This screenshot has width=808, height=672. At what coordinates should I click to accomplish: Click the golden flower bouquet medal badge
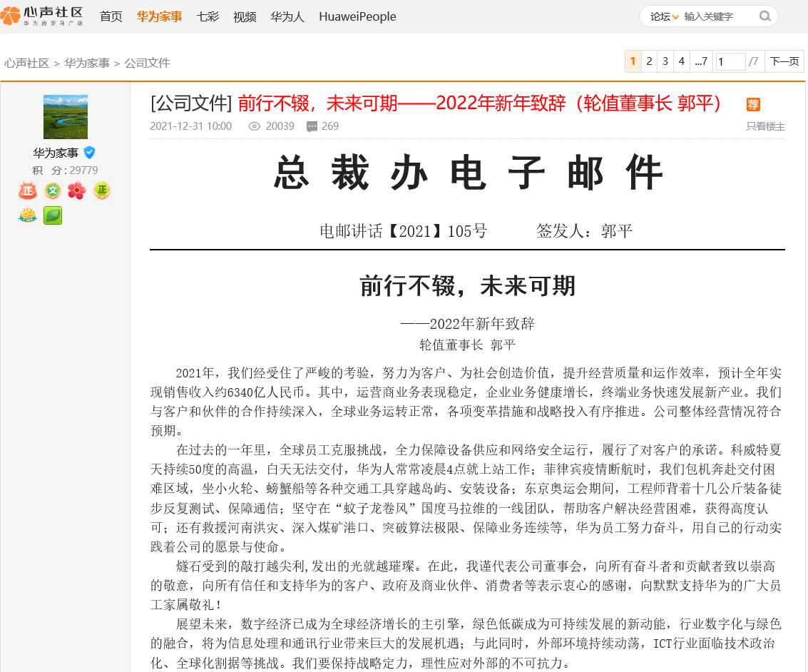tap(28, 215)
